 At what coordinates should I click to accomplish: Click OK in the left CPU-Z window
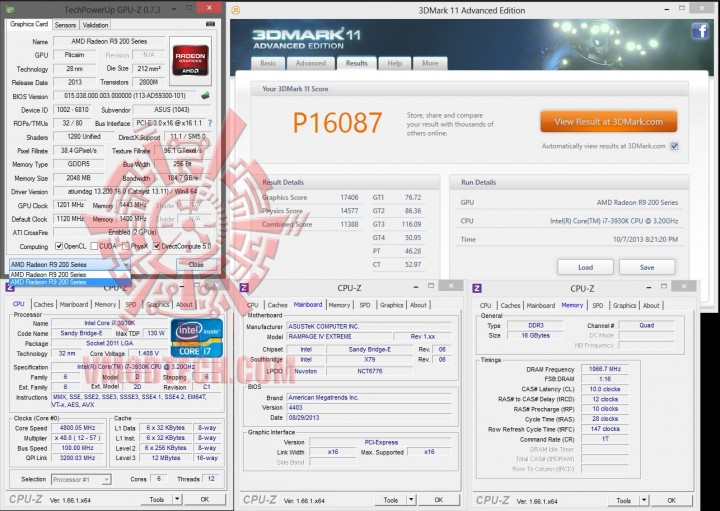(x=205, y=499)
